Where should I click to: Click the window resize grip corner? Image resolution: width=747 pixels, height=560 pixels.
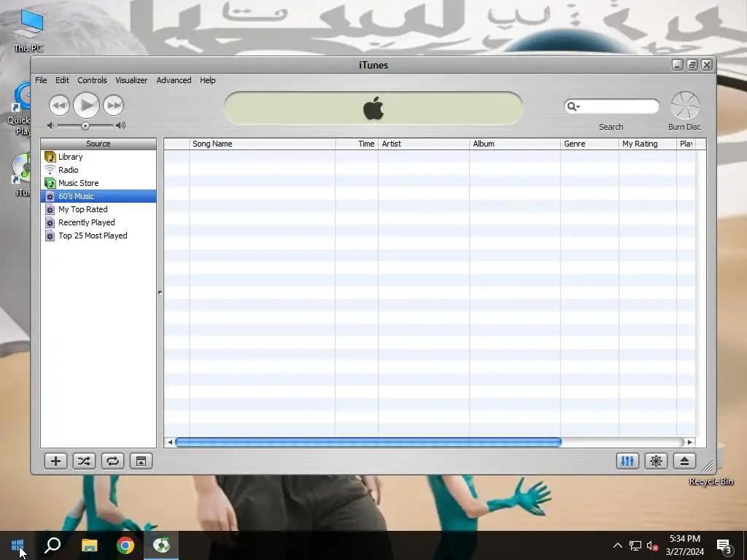coord(708,466)
